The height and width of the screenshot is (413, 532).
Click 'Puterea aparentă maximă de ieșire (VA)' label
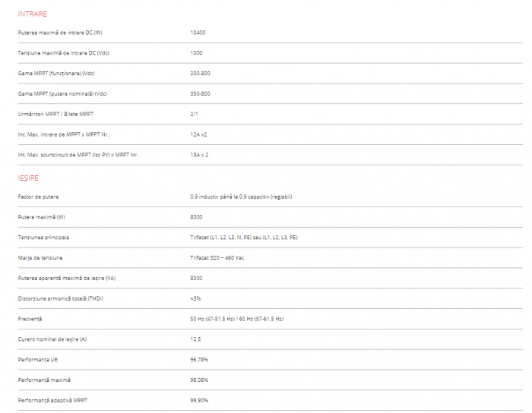[67, 278]
